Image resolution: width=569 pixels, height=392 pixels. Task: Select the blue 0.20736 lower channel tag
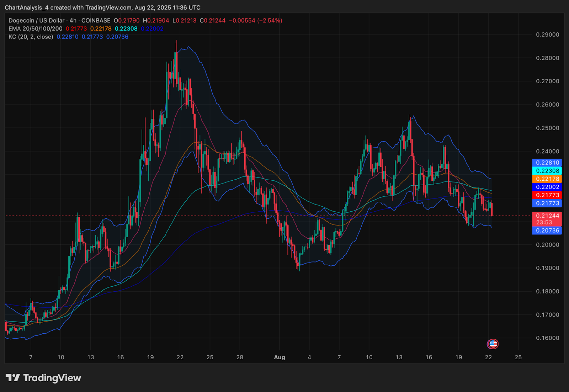547,231
